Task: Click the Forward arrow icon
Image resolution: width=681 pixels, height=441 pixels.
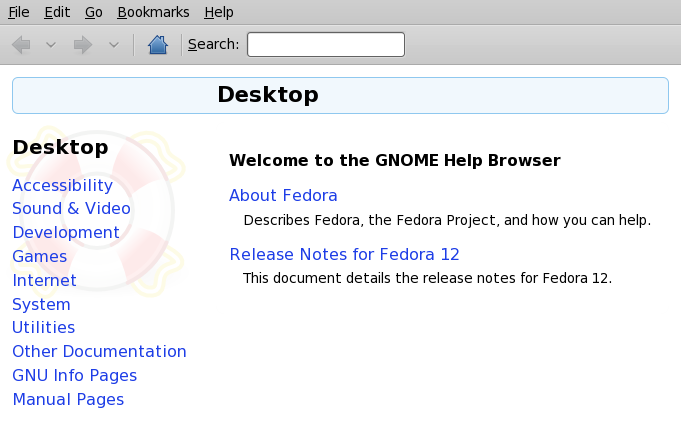Action: 83,45
